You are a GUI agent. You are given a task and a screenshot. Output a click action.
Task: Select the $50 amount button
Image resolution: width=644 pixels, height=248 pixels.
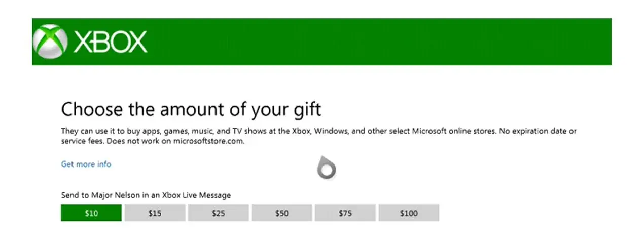(281, 213)
